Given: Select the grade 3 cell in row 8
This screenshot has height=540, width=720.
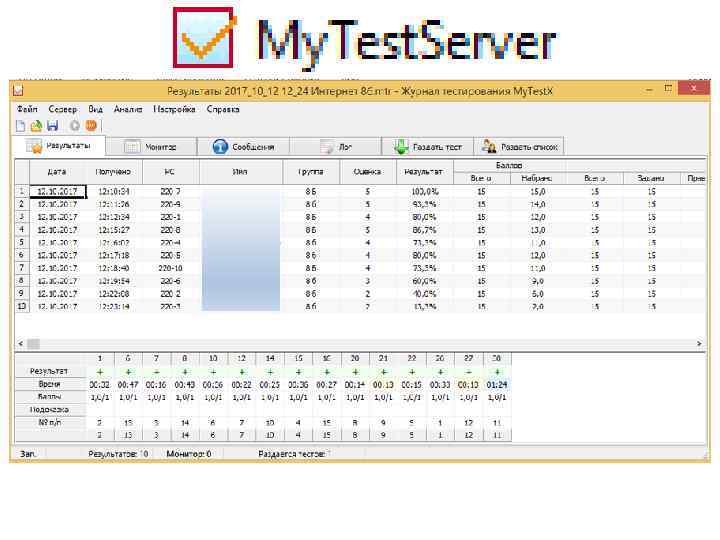Looking at the screenshot, I should (x=367, y=281).
